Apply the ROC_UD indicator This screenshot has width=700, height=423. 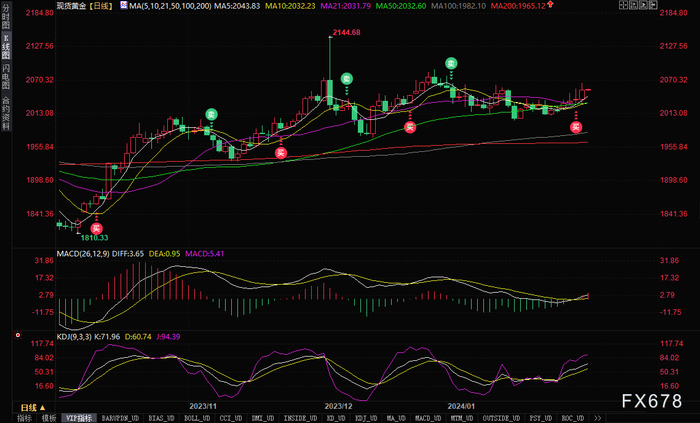point(573,418)
